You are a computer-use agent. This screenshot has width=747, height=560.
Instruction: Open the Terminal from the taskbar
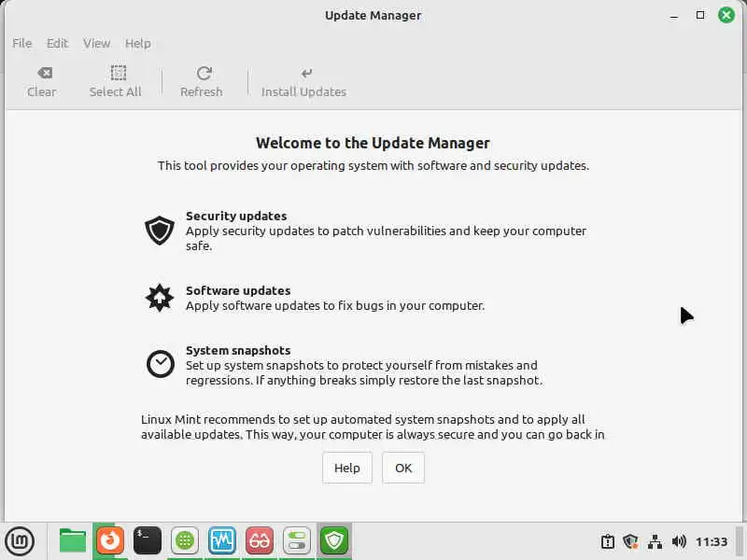pyautogui.click(x=148, y=541)
